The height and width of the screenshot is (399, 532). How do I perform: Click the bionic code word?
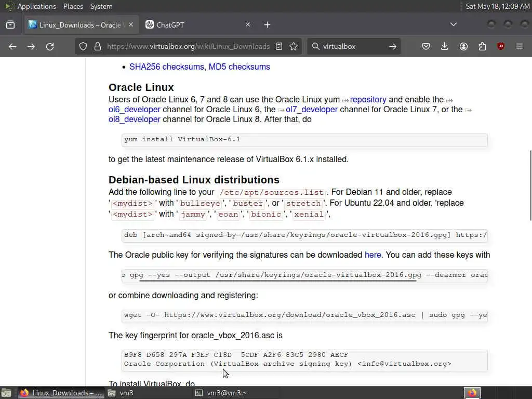(x=266, y=215)
